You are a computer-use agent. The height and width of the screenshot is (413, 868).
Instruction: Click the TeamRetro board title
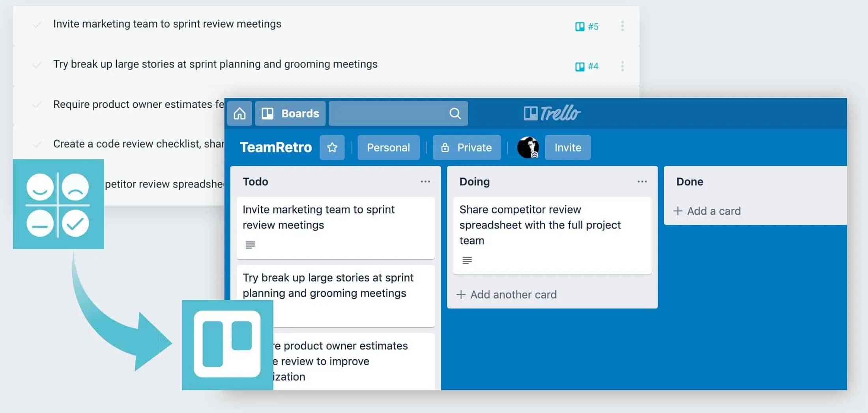coord(276,147)
